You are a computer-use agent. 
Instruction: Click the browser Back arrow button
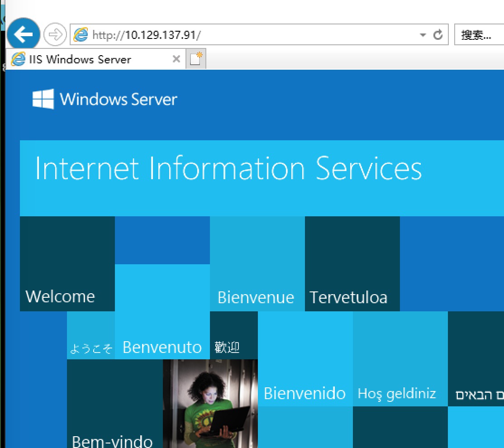click(24, 34)
